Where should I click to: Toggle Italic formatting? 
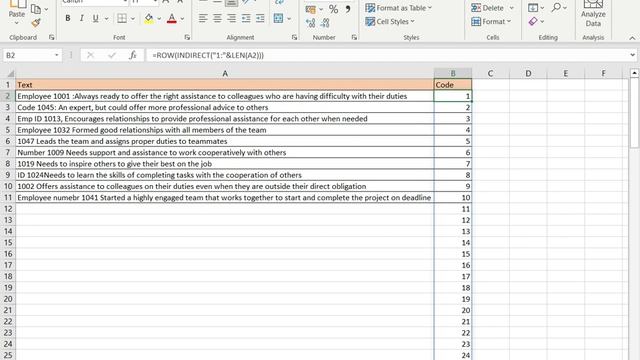pyautogui.click(x=82, y=18)
